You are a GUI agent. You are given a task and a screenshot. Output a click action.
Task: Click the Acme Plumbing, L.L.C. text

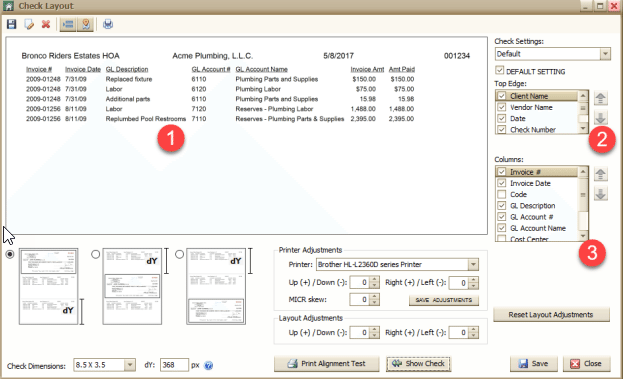pos(213,56)
